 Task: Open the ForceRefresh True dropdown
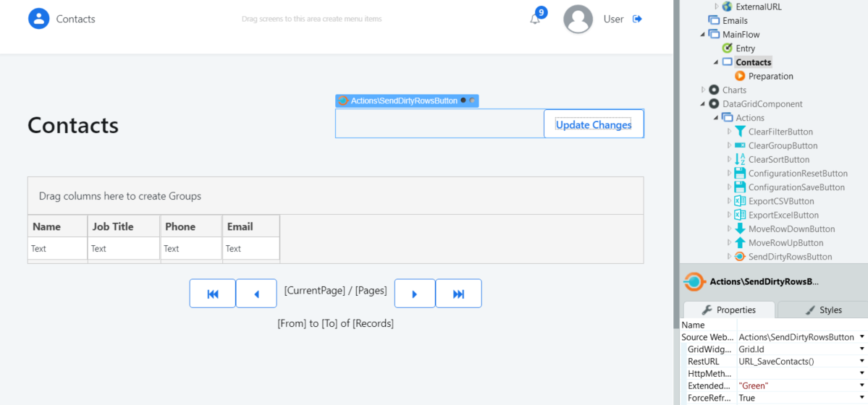point(862,398)
